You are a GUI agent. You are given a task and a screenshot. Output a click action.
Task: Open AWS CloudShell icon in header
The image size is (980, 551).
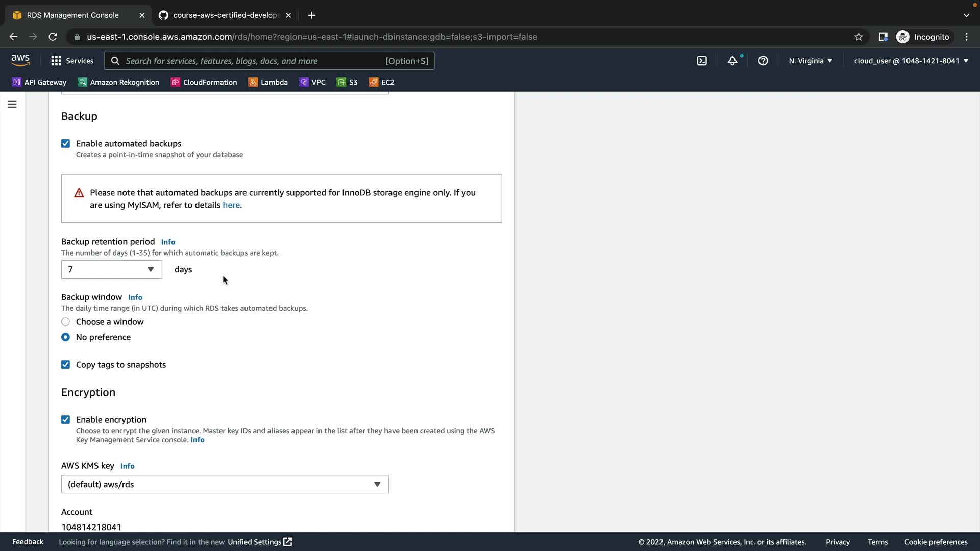tap(702, 61)
